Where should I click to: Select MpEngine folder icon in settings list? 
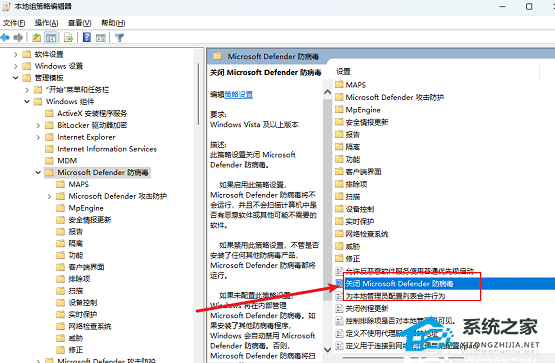[x=339, y=110]
